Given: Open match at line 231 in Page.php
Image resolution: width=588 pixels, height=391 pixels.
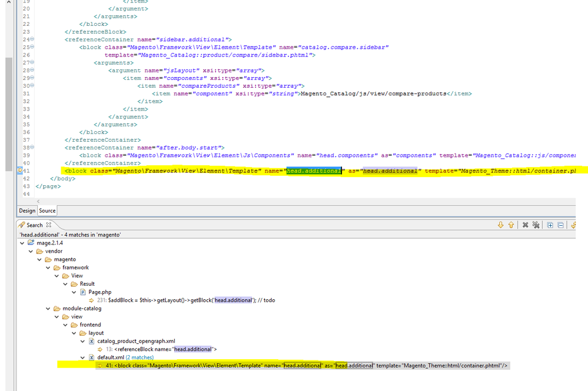Looking at the screenshot, I should [182, 300].
